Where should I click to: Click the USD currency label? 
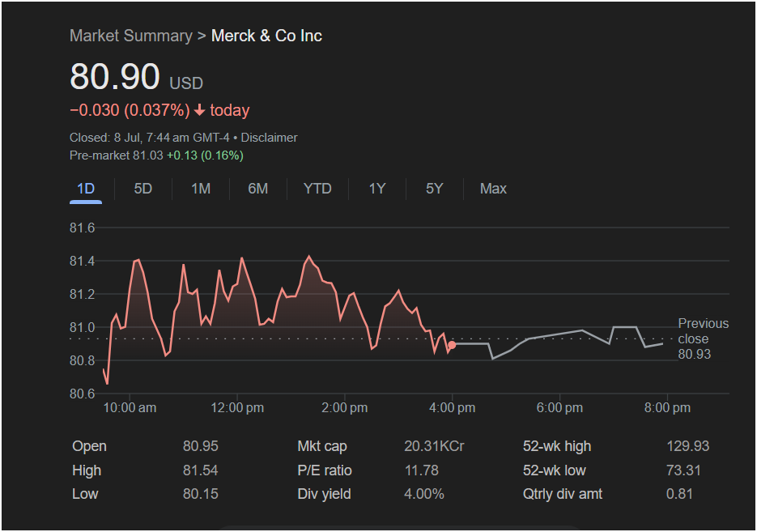point(186,83)
